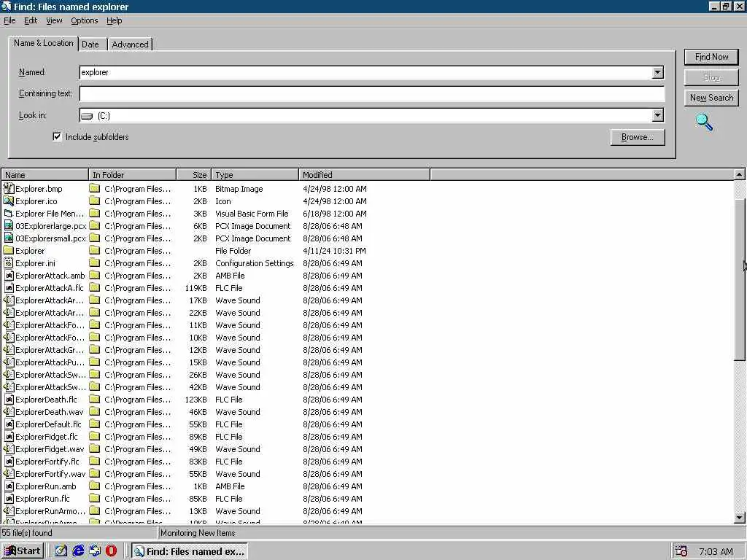This screenshot has width=747, height=560.
Task: Click the 119KB size of ExplorerAttackA.flc
Action: (196, 288)
